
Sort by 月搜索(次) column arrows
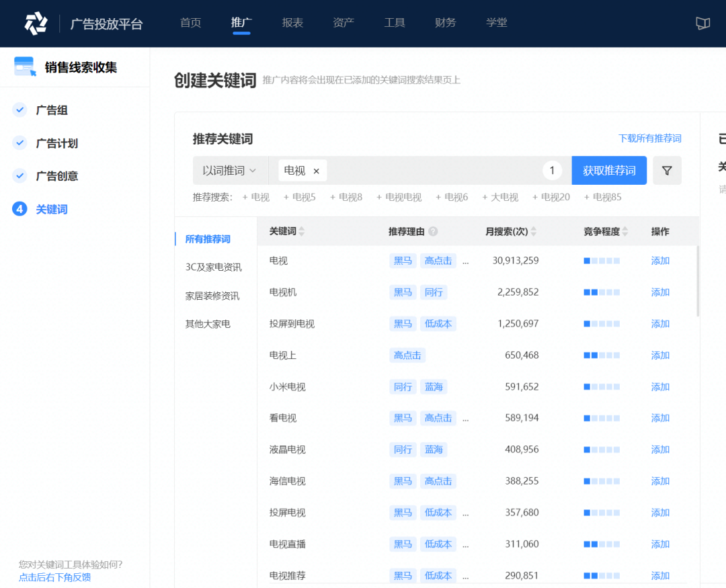(x=534, y=231)
